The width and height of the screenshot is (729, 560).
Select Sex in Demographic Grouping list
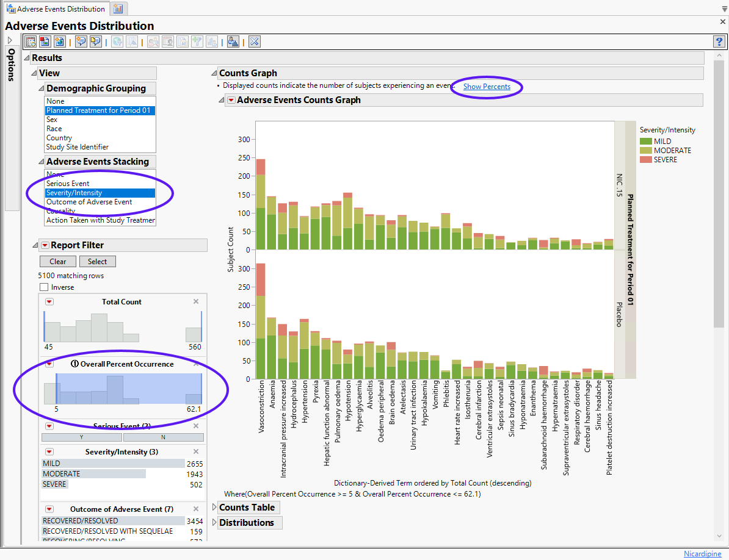[x=52, y=120]
